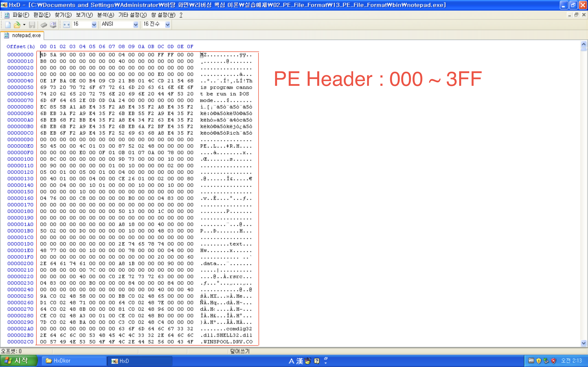The height and width of the screenshot is (367, 588).
Task: Click the Save floppy disk icon
Action: pyautogui.click(x=32, y=24)
